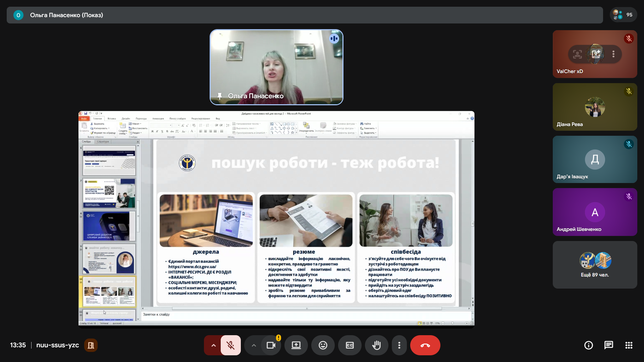Screen dimensions: 644x362
Task: Select Діана Рева participant tile
Action: click(x=595, y=107)
